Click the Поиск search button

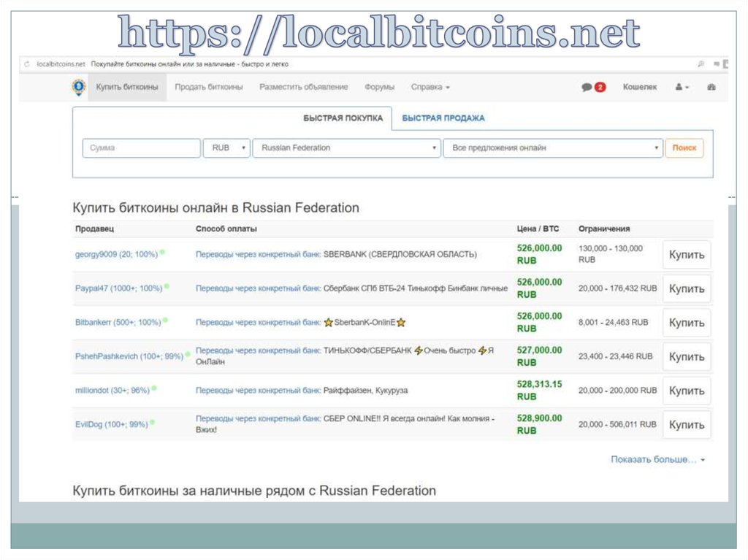click(x=684, y=148)
